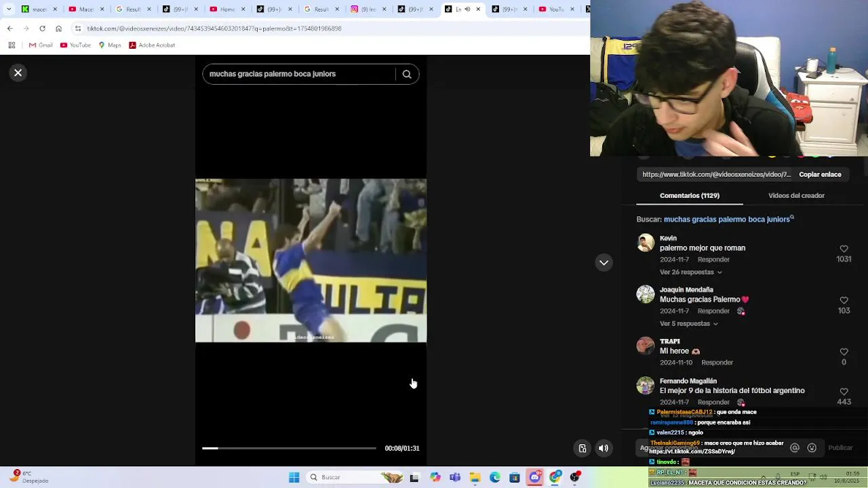Expand 'Ver 26 respuestas' under Kevin

click(690, 272)
